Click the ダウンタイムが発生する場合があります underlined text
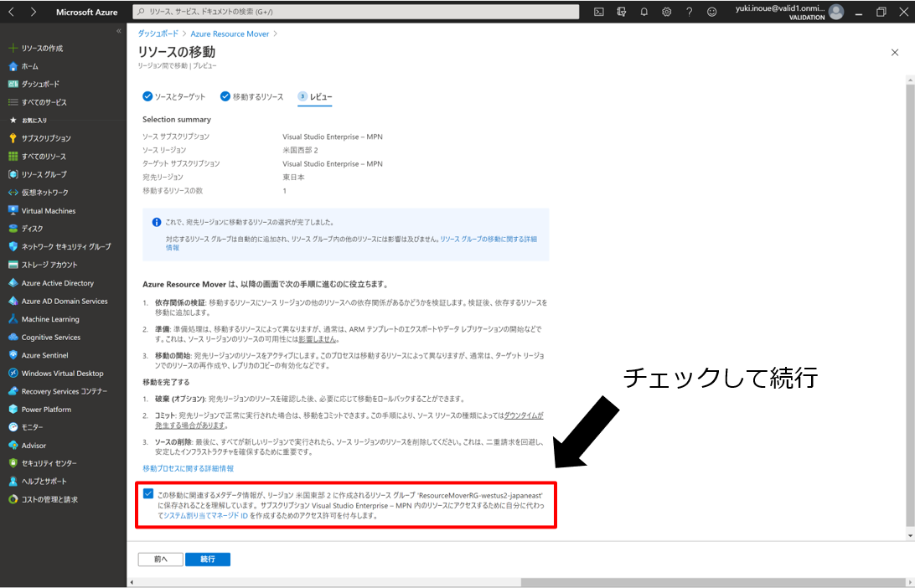The width and height of the screenshot is (915, 588). pos(349,420)
